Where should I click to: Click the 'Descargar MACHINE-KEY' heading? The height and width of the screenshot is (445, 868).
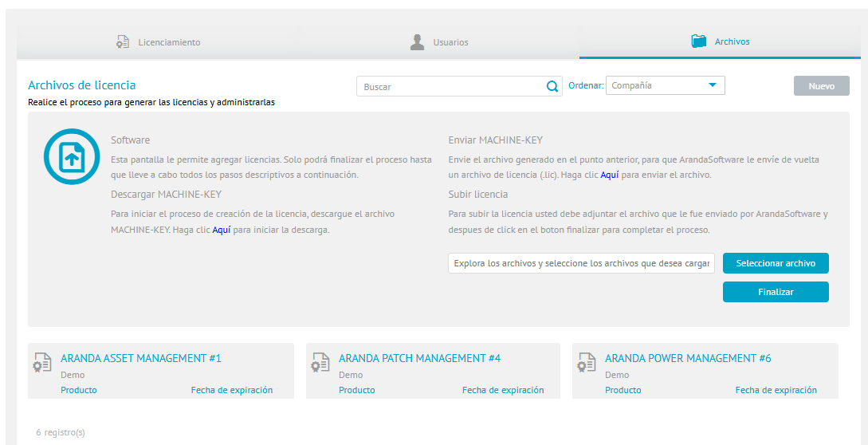[166, 195]
